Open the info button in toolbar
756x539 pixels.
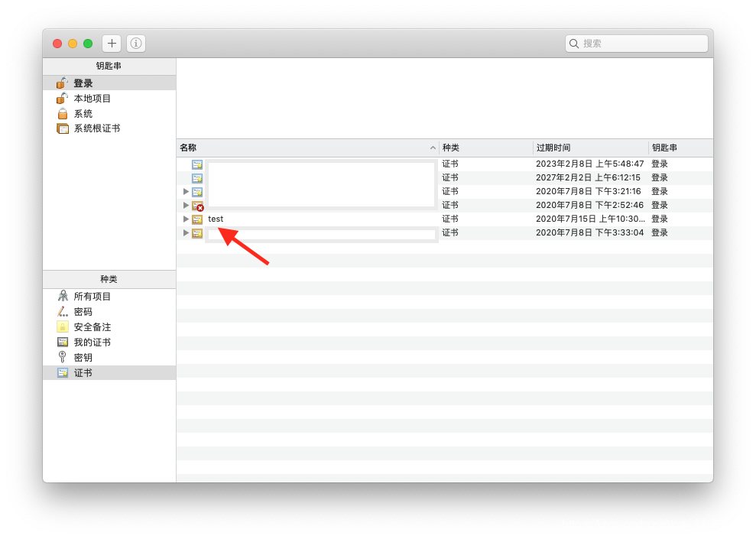(x=136, y=44)
